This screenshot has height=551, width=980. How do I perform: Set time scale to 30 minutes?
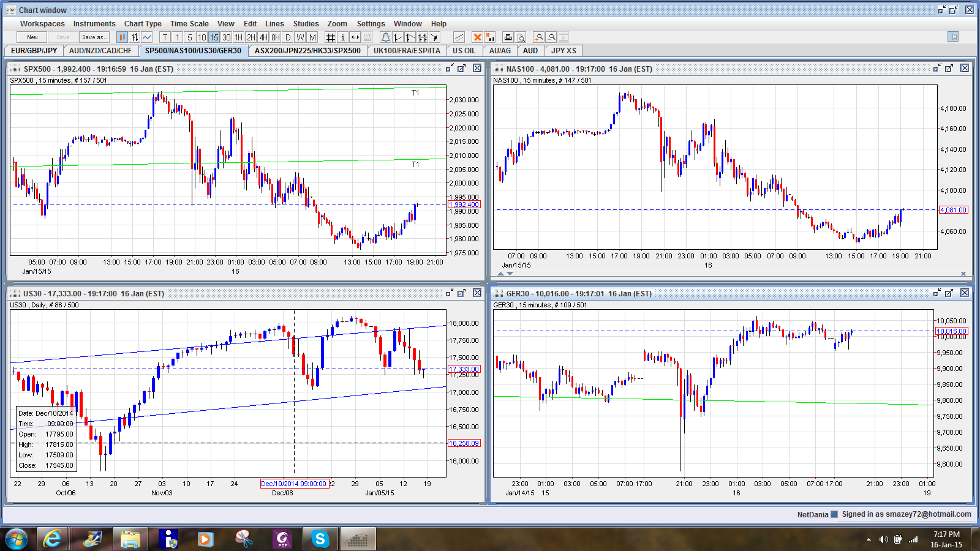click(227, 37)
